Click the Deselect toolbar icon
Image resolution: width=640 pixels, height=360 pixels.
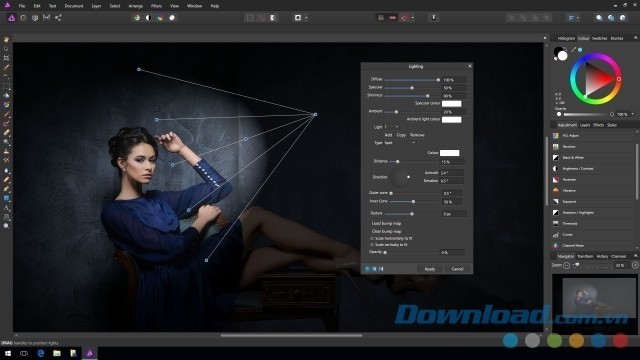coord(261,18)
